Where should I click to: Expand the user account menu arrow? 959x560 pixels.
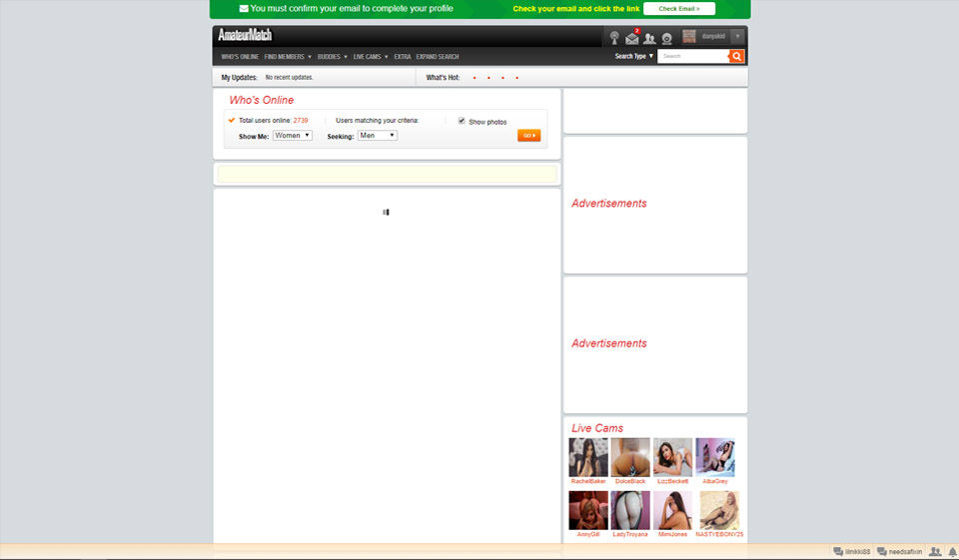point(737,36)
